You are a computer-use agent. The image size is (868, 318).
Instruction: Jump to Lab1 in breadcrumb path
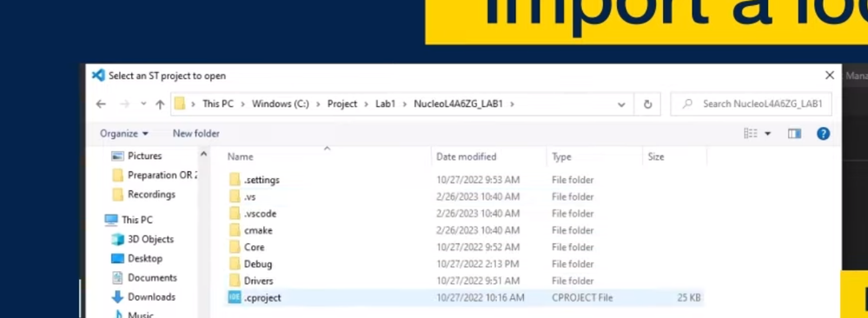point(385,103)
